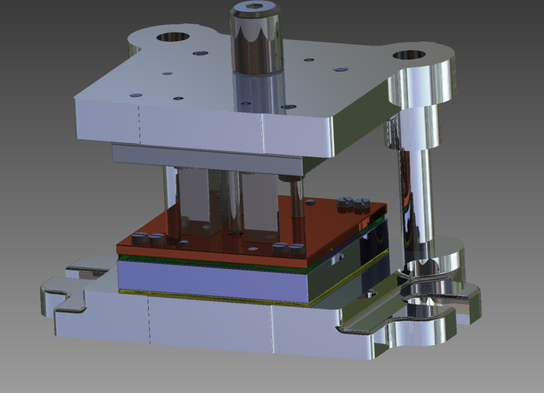Select front-left screw pair on orange plate
544x393 pixels.
point(148,238)
